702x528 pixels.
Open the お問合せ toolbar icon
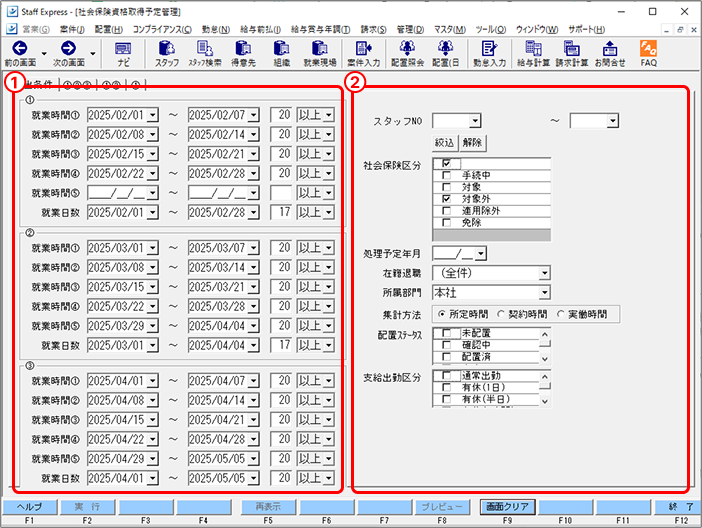pos(610,48)
